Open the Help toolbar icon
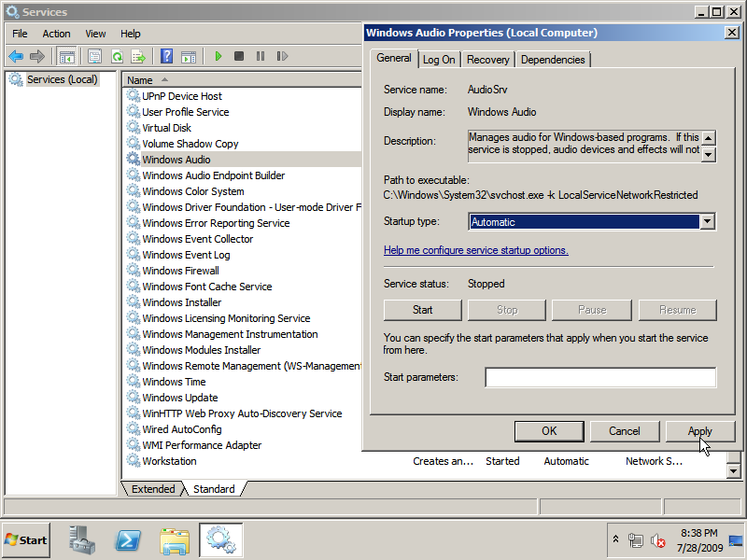 (x=166, y=57)
